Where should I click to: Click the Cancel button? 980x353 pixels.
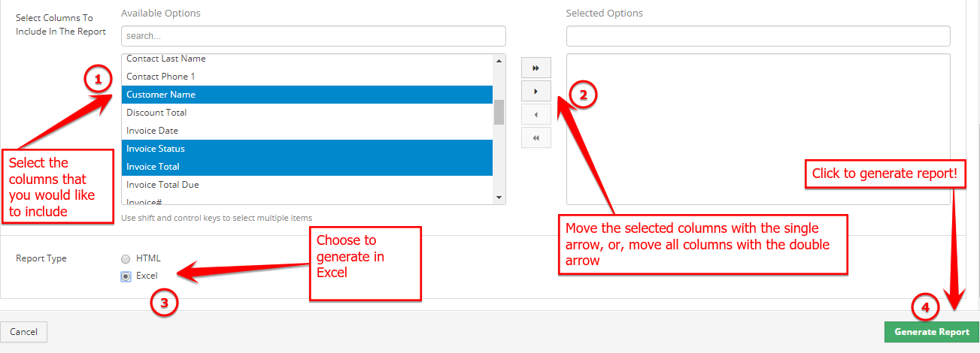(23, 332)
